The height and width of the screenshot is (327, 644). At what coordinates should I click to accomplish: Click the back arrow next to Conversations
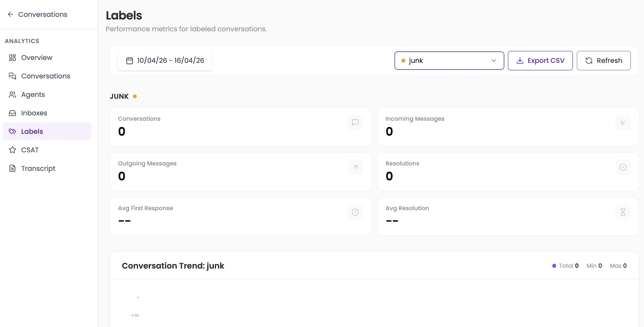click(10, 14)
